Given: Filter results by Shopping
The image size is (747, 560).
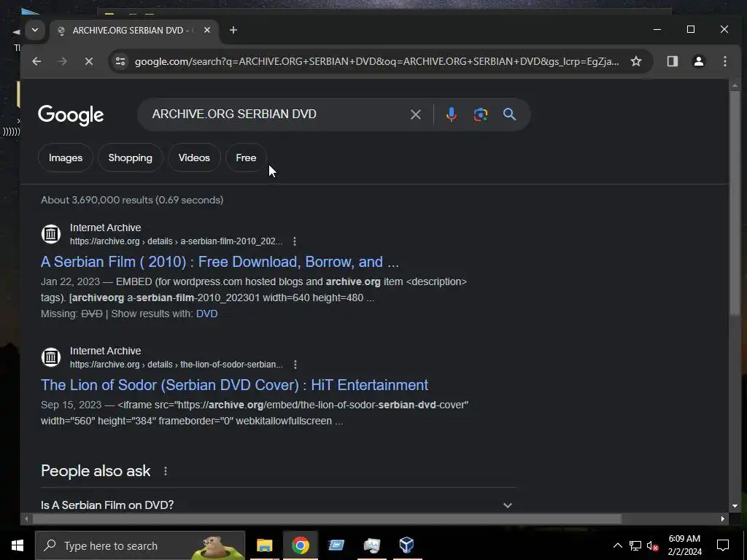Looking at the screenshot, I should click(130, 157).
